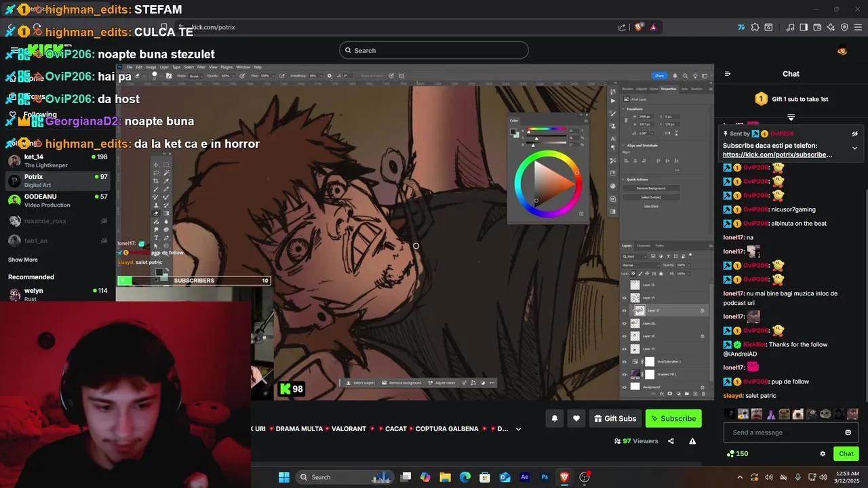
Task: Filter layers by type layers icon
Action: tap(669, 256)
